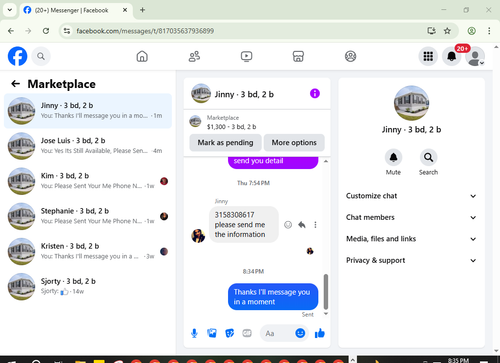Expand Chat members section

(411, 217)
